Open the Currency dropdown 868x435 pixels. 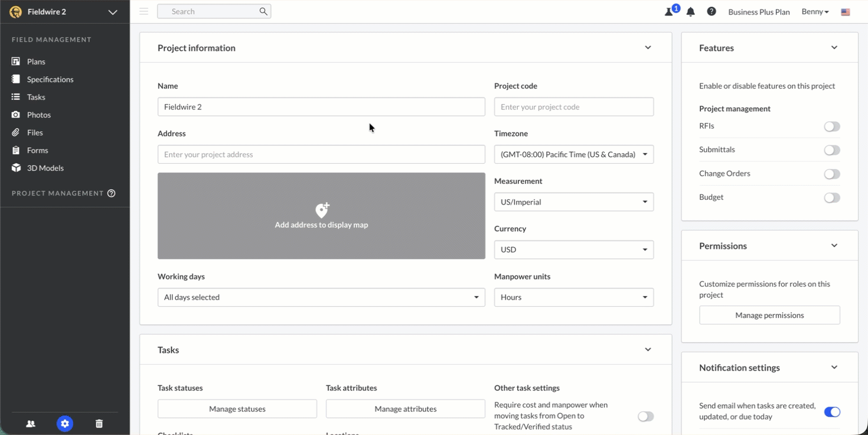tap(573, 249)
